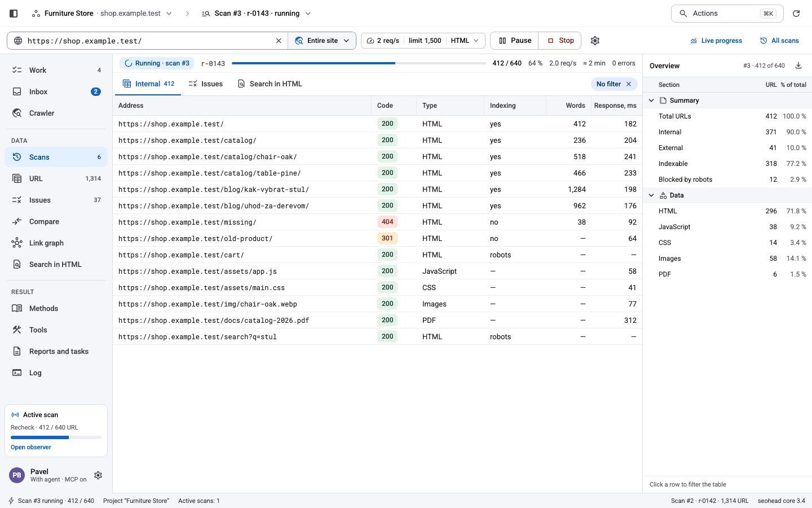Open Issues in the sidebar

56,200
